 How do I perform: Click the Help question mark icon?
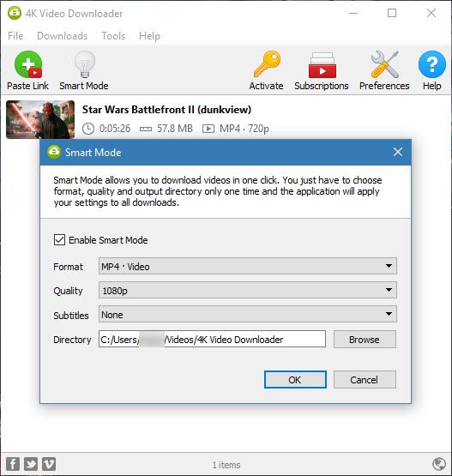click(x=432, y=64)
